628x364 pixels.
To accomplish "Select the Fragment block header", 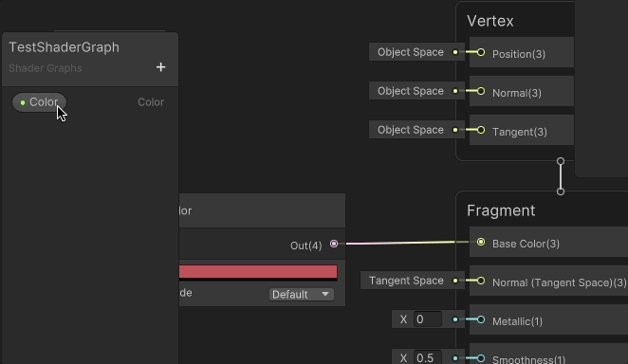I will [501, 210].
